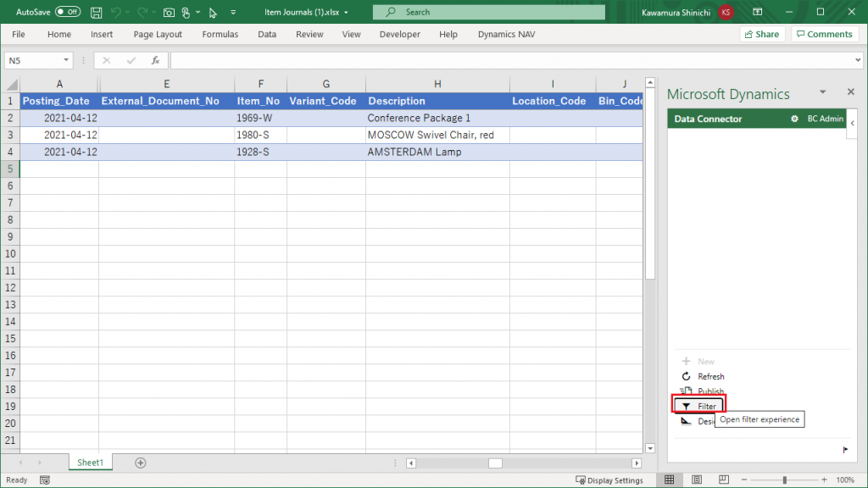The height and width of the screenshot is (488, 868).
Task: Select the AMSTERDAM Lamp cell
Action: click(437, 152)
